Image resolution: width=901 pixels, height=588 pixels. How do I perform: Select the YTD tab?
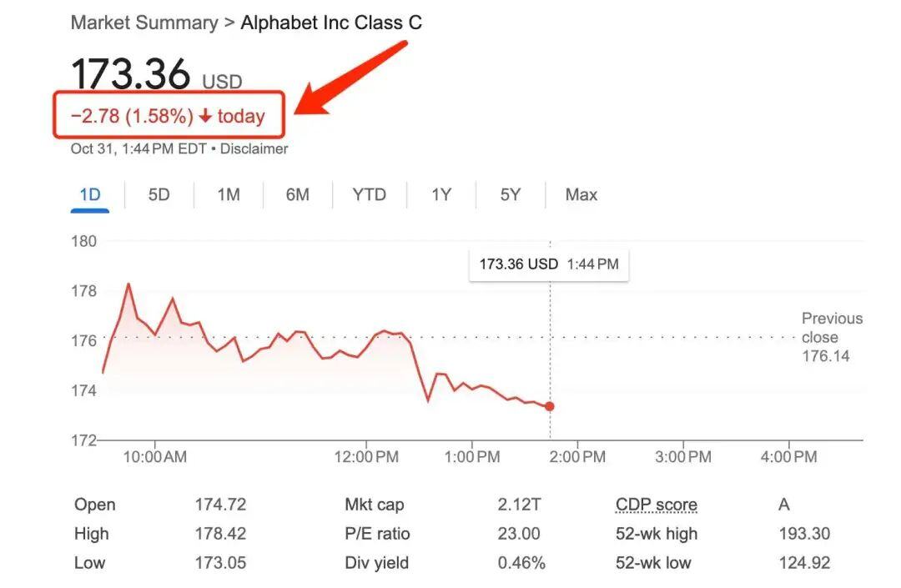click(370, 195)
